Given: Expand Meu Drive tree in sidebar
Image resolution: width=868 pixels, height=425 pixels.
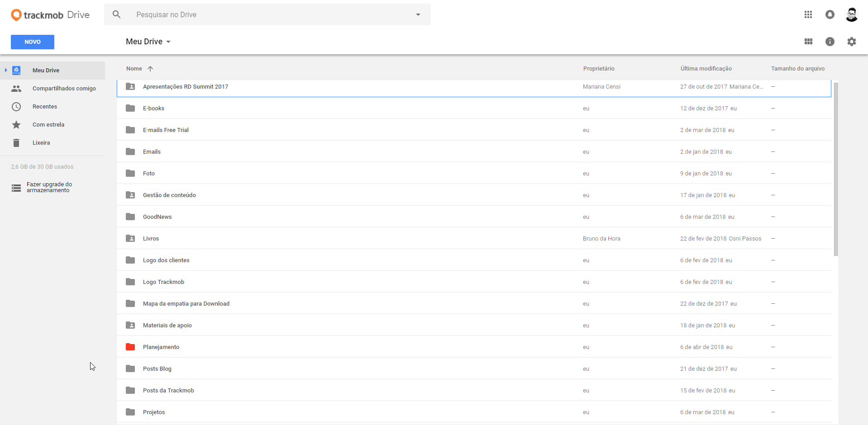Looking at the screenshot, I should [6, 70].
